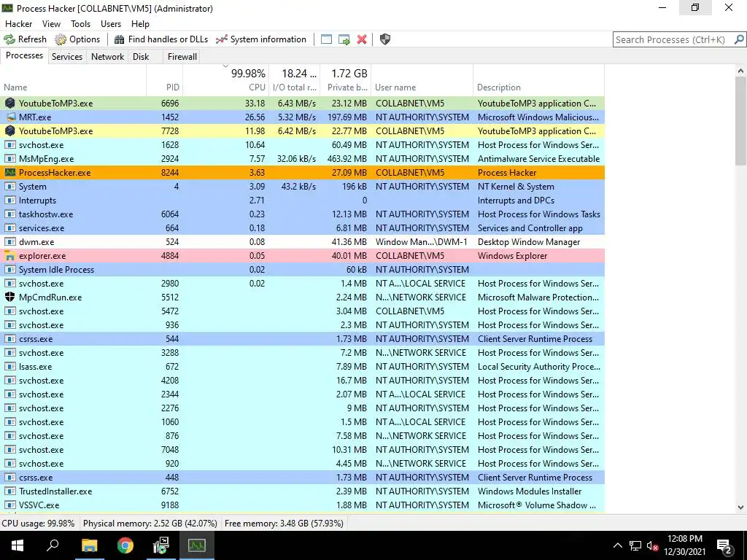Click the vertical scrollbar thumb
This screenshot has width=747, height=560.
click(740, 122)
